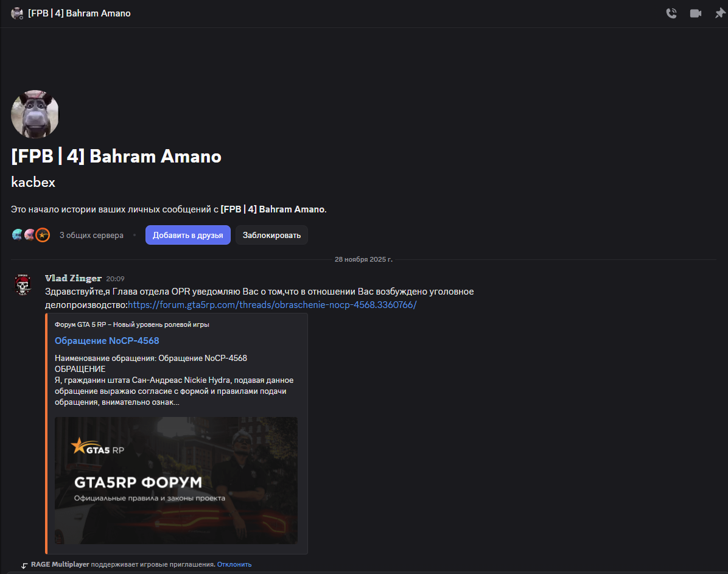Image resolution: width=728 pixels, height=574 pixels.
Task: Click the 20:09 message timestamp
Action: 115,279
